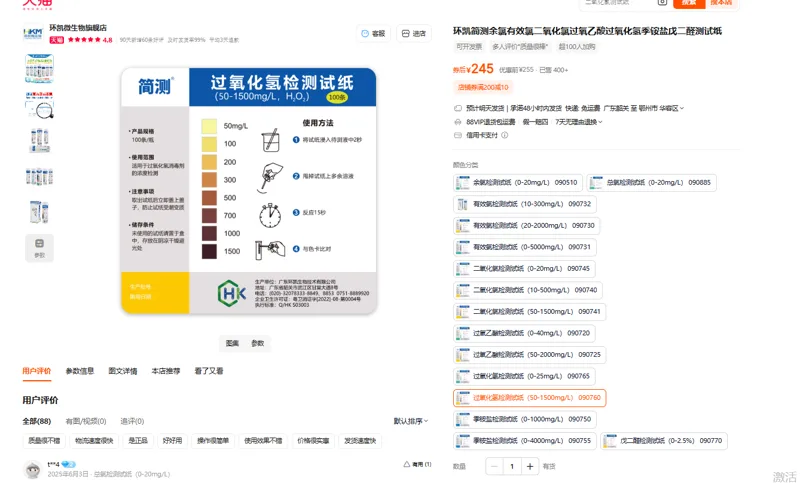The width and height of the screenshot is (800, 483).
Task: Open the 参数信息 tab
Action: pos(80,371)
